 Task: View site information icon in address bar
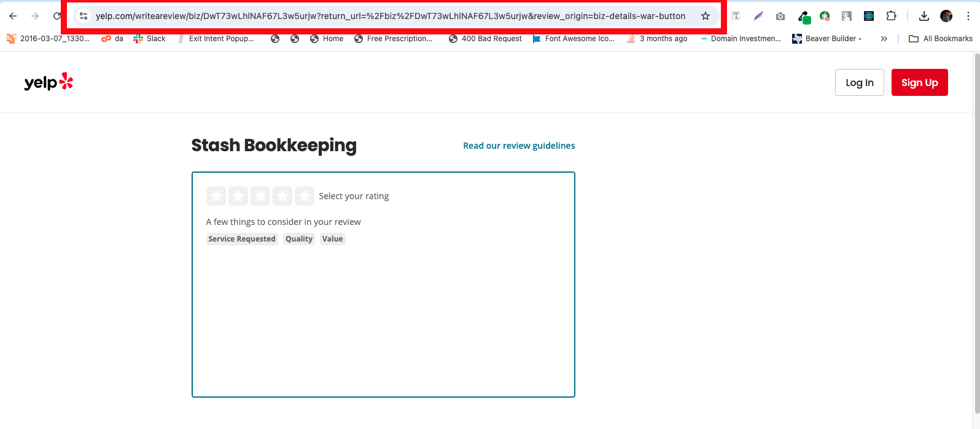84,17
